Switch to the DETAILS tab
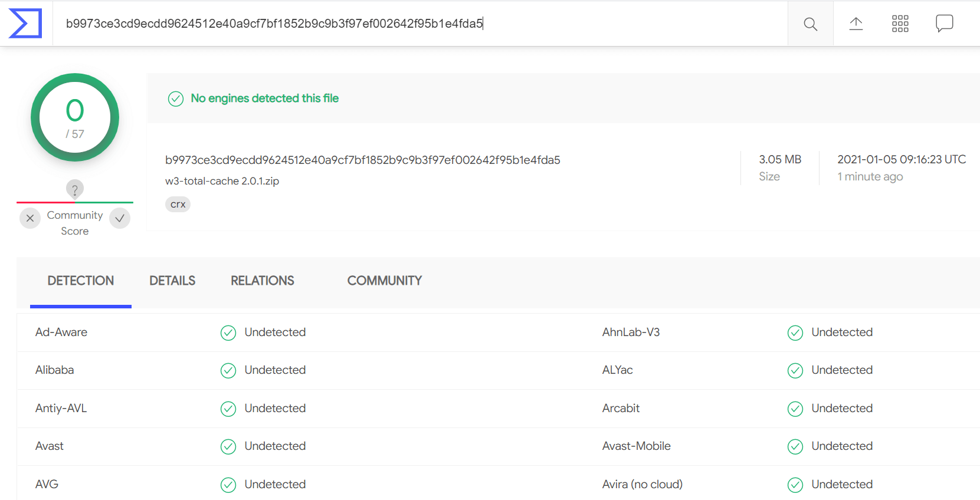Screen dimensions: 980x500 coord(172,281)
